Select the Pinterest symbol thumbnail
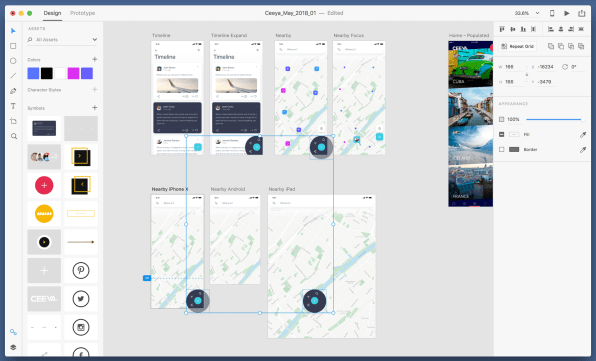596x361 pixels. click(x=81, y=271)
